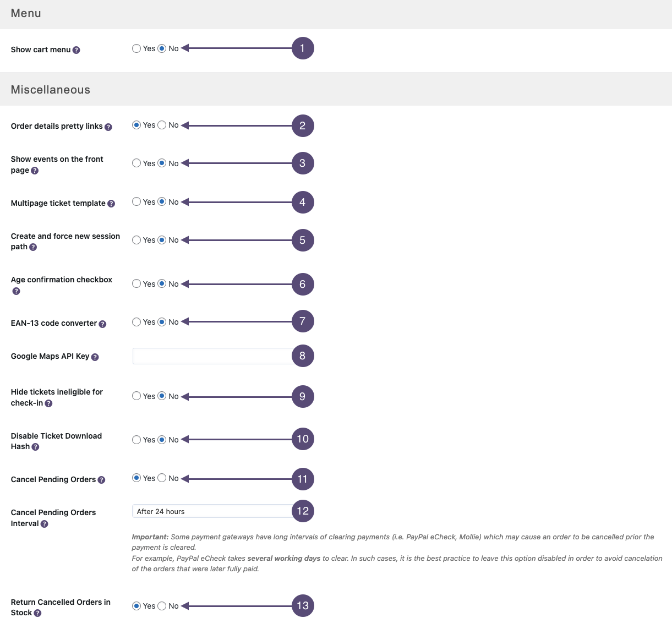Click help icon for Return Cancelled Orders in Stock
Image resolution: width=672 pixels, height=634 pixels.
[x=37, y=613]
